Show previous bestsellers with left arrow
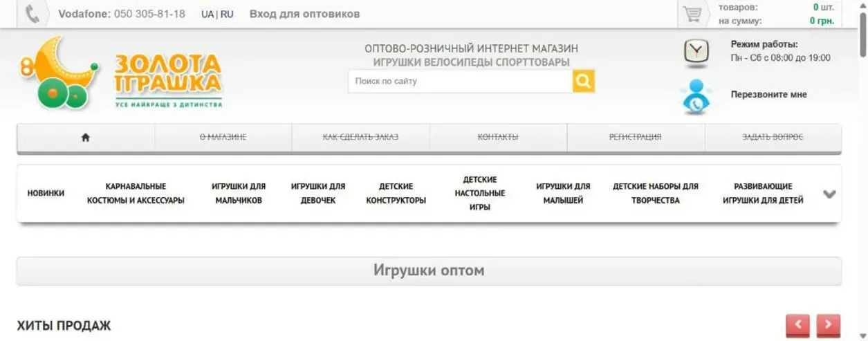The width and height of the screenshot is (868, 341). point(797,325)
